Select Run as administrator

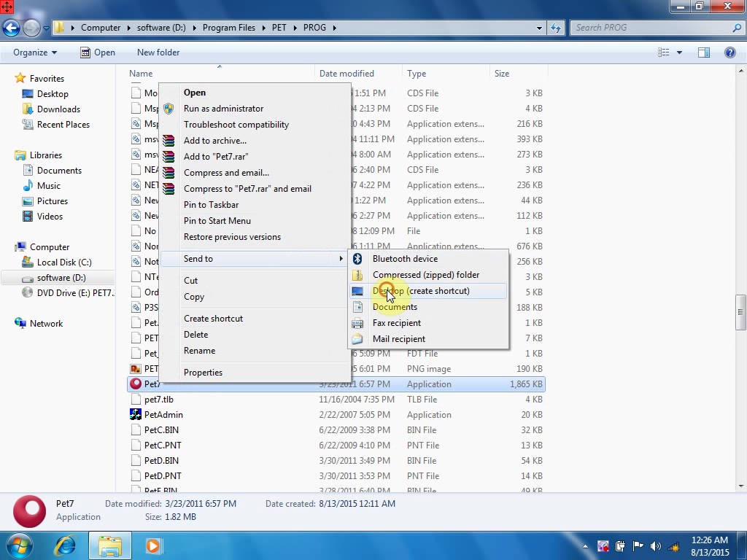[223, 109]
